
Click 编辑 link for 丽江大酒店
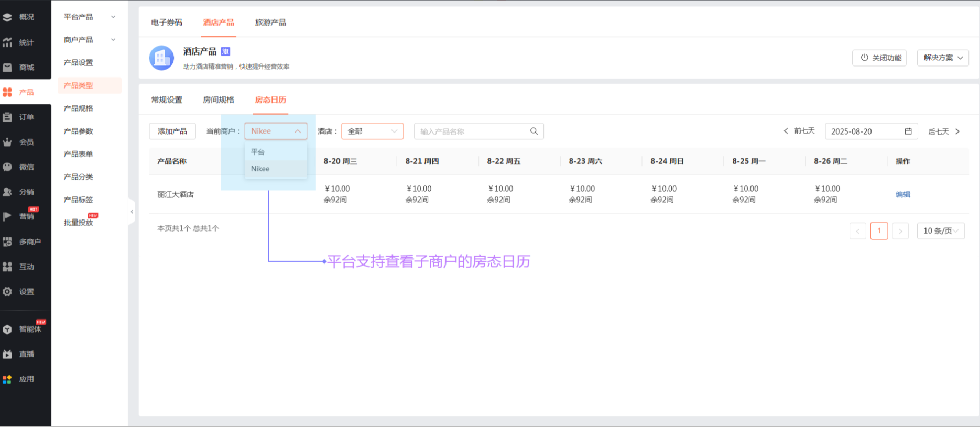903,194
